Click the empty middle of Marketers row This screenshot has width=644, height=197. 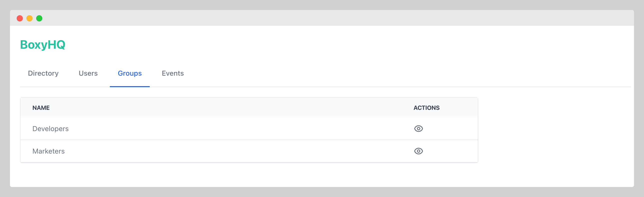pyautogui.click(x=225, y=151)
